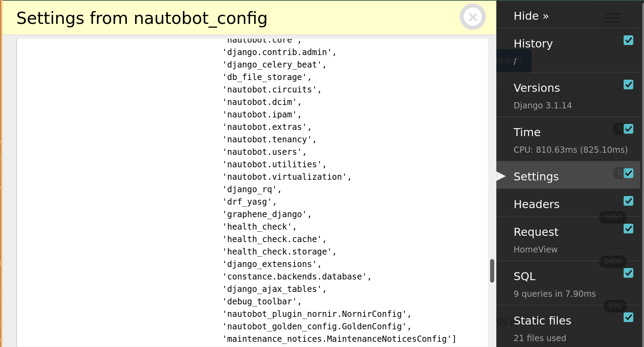Open the Headers panel

(x=536, y=204)
